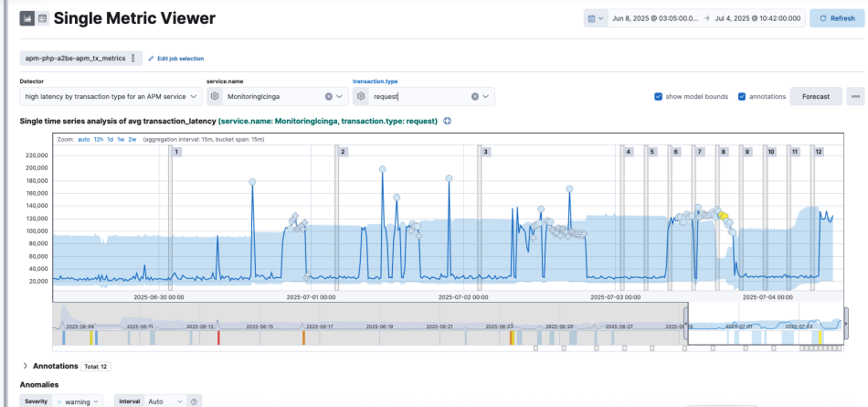Screen dimensions: 868x407
Task: Select annotation marker 6 on chart
Action: coord(676,152)
